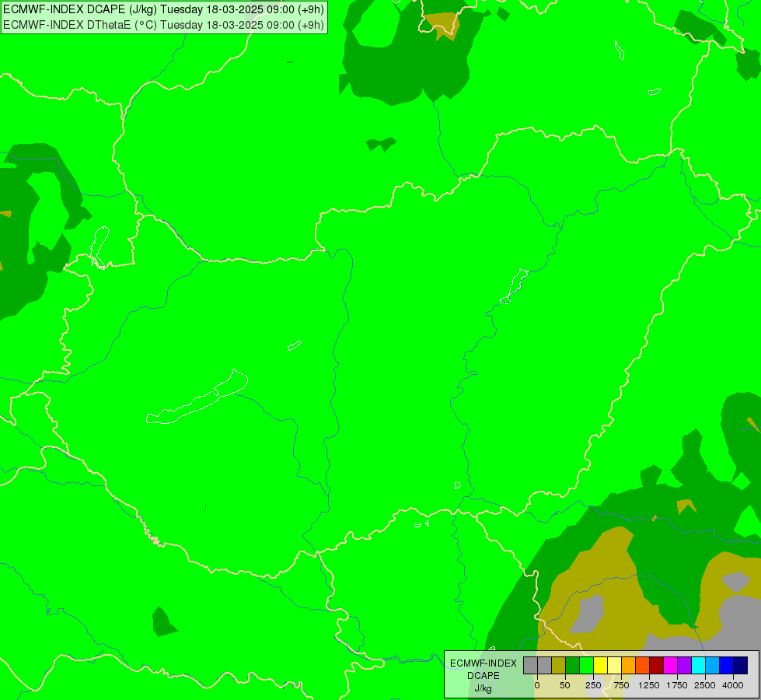Click the legend label '1750'
Screen dimensions: 761x700
[x=677, y=685]
